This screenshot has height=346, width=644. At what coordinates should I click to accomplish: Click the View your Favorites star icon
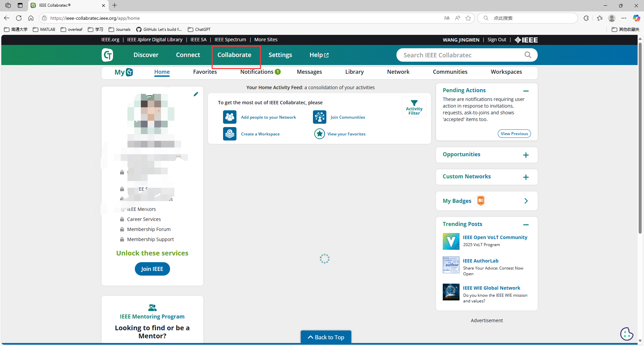point(320,134)
